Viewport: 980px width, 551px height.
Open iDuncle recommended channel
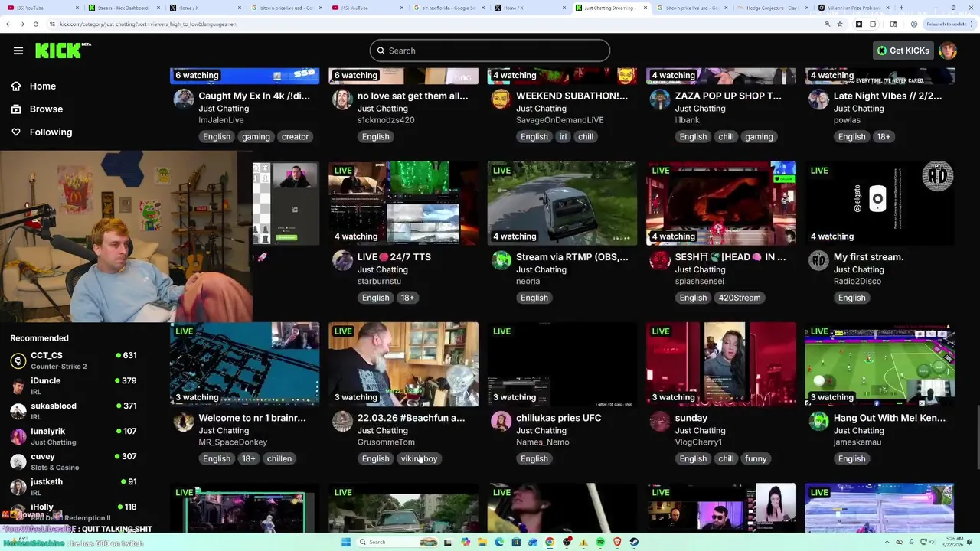tap(73, 386)
